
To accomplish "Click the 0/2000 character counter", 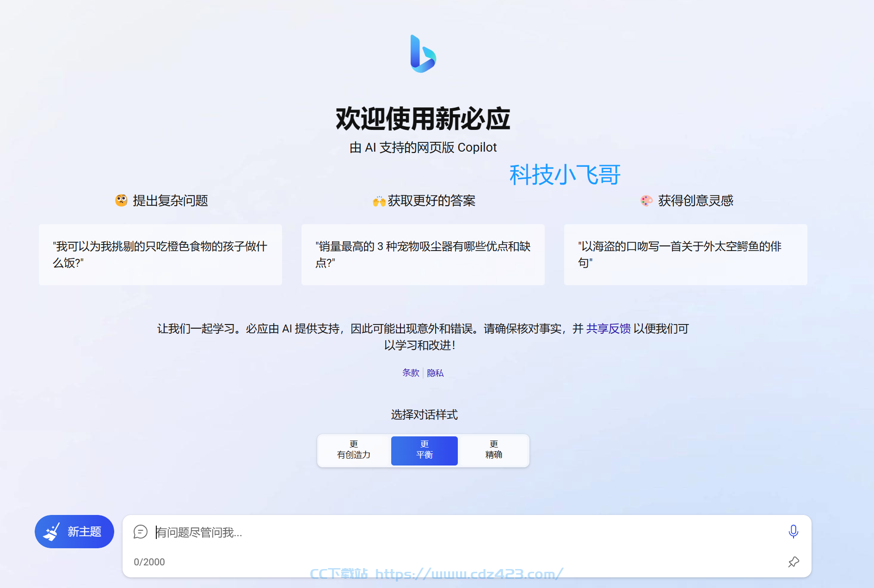I will pos(149,562).
